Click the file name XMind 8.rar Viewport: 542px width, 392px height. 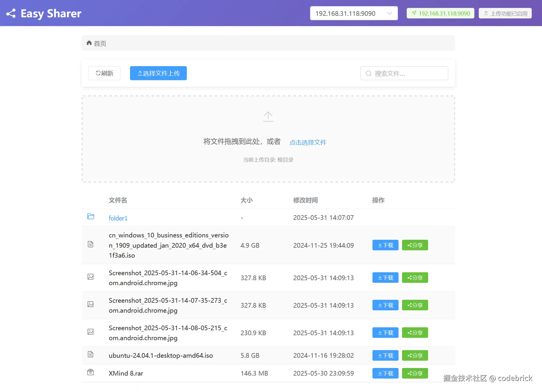coord(126,373)
